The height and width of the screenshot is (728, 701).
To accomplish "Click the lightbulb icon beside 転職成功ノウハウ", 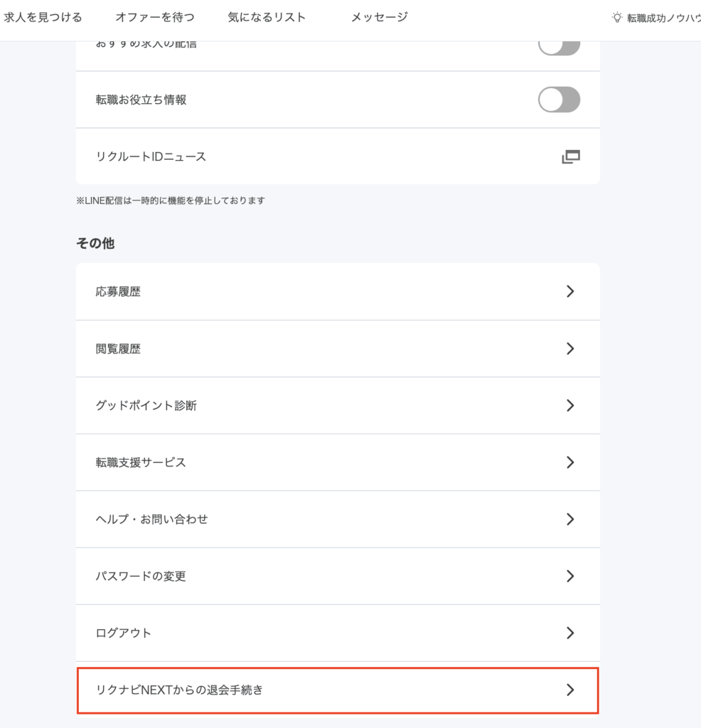I will pos(616,18).
